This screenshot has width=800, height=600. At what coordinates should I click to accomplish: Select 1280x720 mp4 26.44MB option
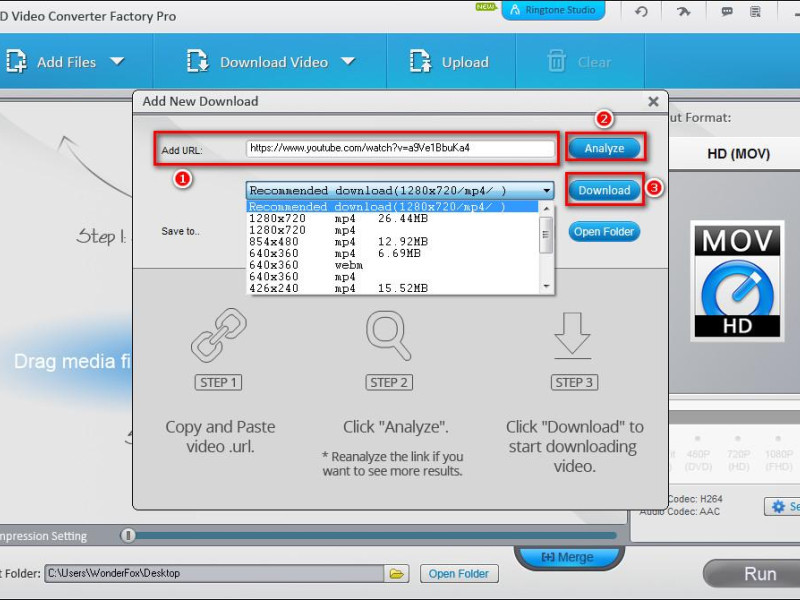[392, 218]
